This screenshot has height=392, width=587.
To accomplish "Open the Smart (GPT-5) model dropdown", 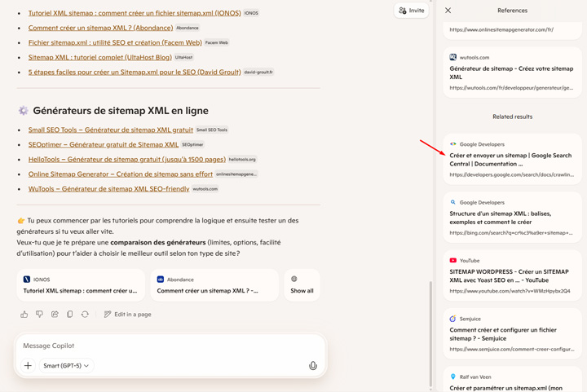I will 66,366.
